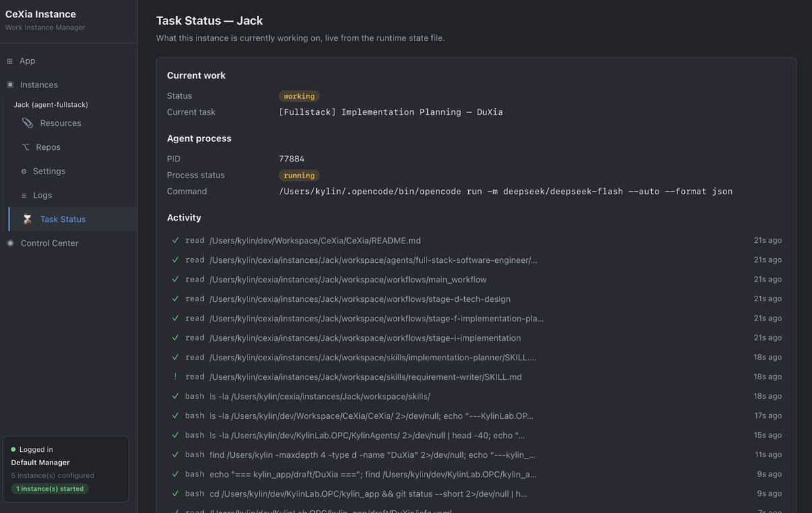
Task: Click the CeXia Instance title
Action: coord(40,14)
